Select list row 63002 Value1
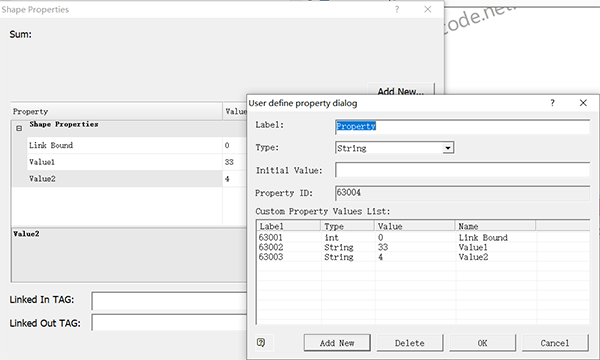Screen dimensions: 600x360 [422, 248]
